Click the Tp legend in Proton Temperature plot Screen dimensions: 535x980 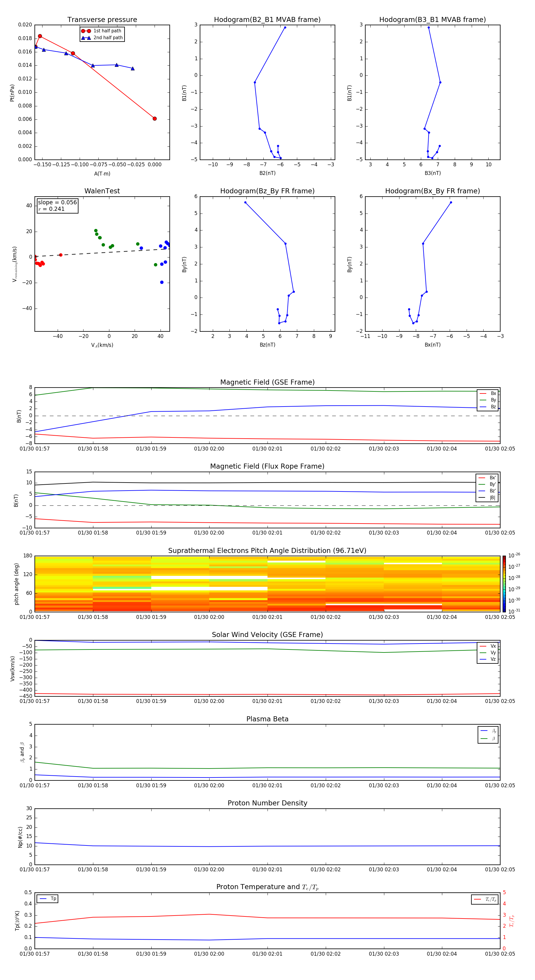coord(48,899)
